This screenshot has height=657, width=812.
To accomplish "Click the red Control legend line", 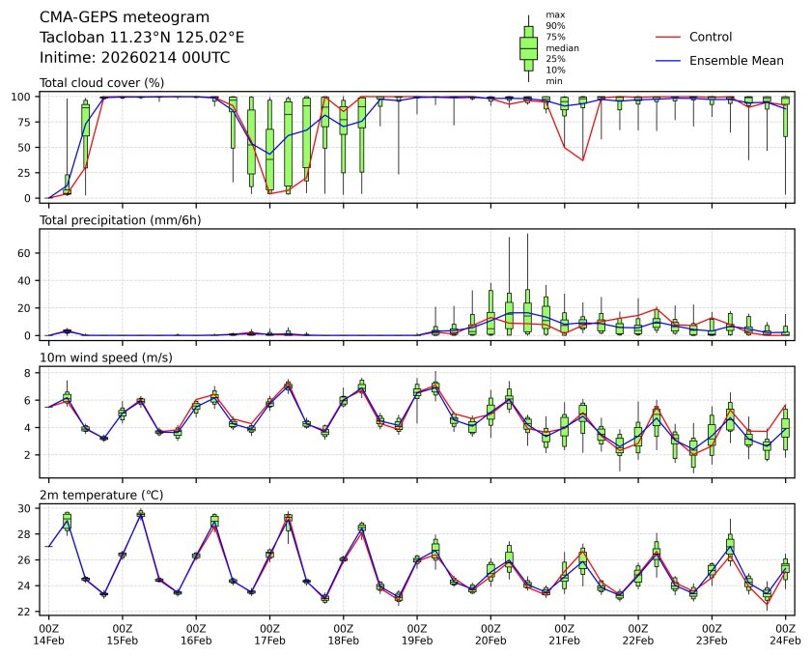I will click(x=668, y=37).
